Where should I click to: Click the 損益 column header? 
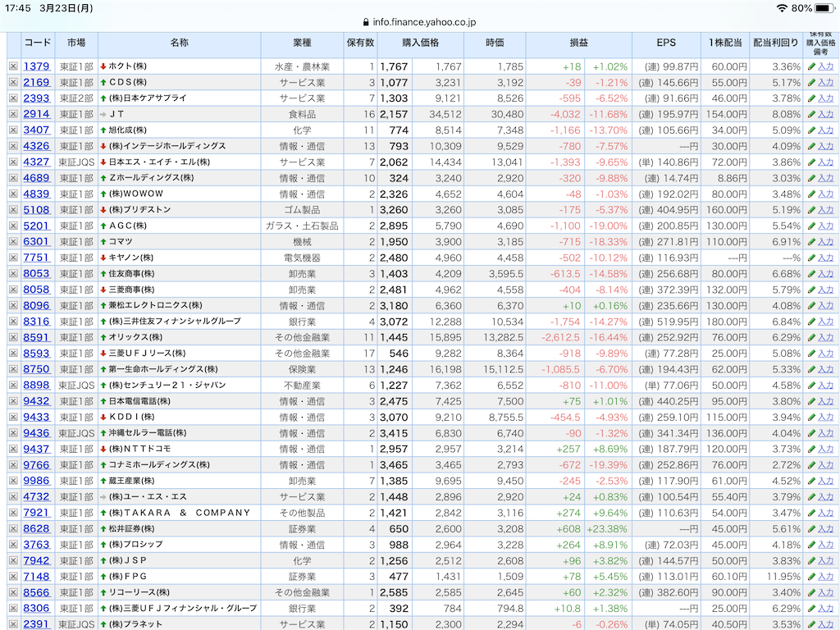(578, 43)
